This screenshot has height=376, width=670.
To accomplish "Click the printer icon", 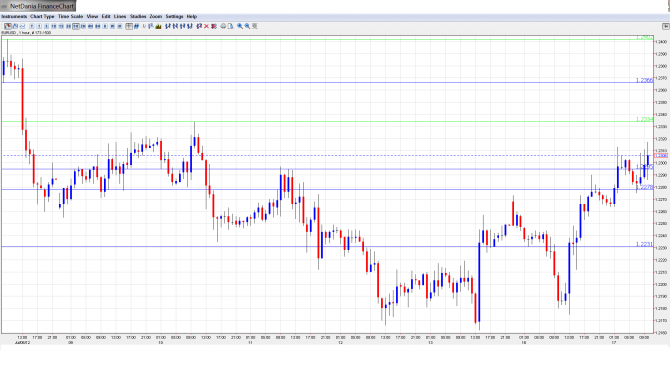I will 223,26.
